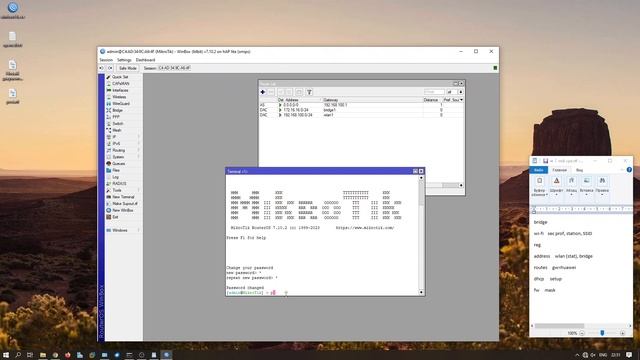Viewport: 640px width, 360px height.
Task: Click the Gateway column header
Action: pyautogui.click(x=372, y=100)
